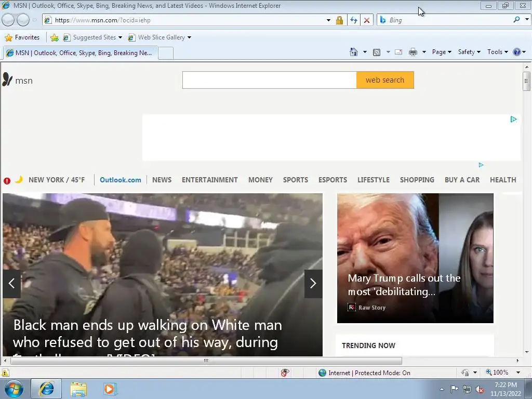
Task: Click the muted volume tray icon
Action: tap(480, 389)
